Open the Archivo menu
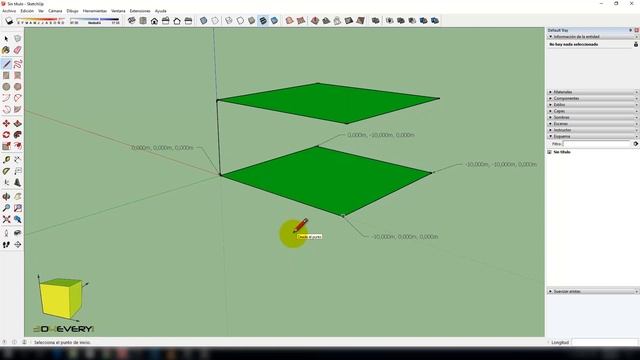Image resolution: width=640 pixels, height=360 pixels. 9,11
